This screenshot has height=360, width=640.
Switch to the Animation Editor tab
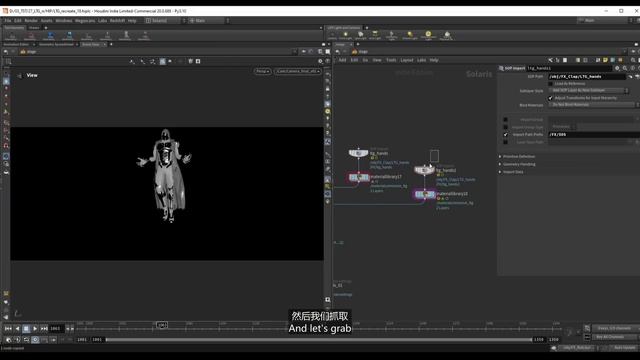pyautogui.click(x=16, y=44)
